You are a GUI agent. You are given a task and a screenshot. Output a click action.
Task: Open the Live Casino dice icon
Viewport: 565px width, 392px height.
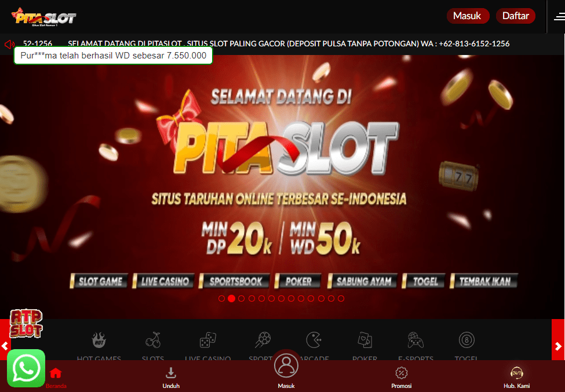pos(207,340)
